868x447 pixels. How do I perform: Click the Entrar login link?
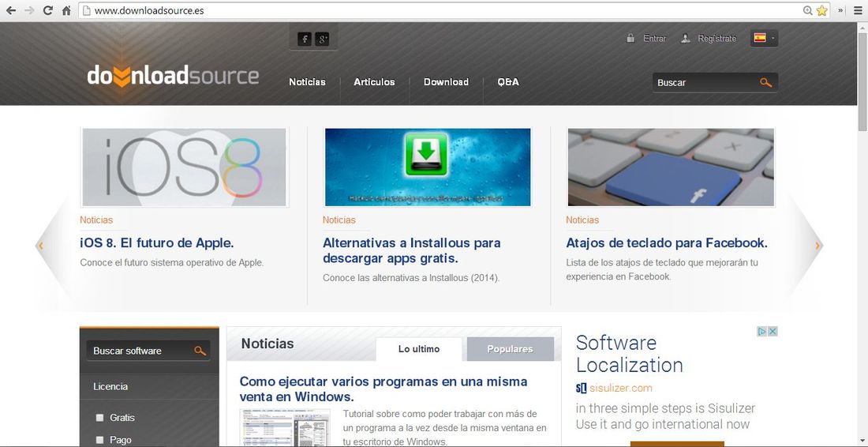coord(655,38)
